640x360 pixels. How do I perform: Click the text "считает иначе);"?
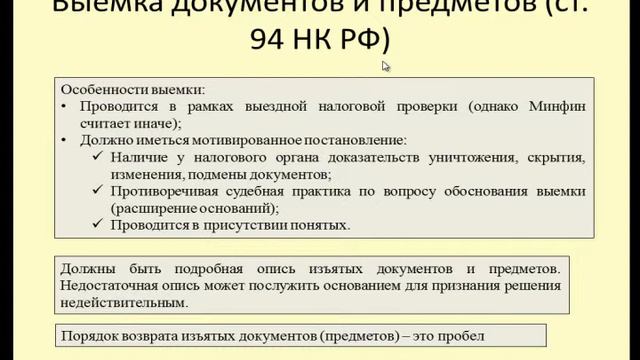tap(131, 124)
